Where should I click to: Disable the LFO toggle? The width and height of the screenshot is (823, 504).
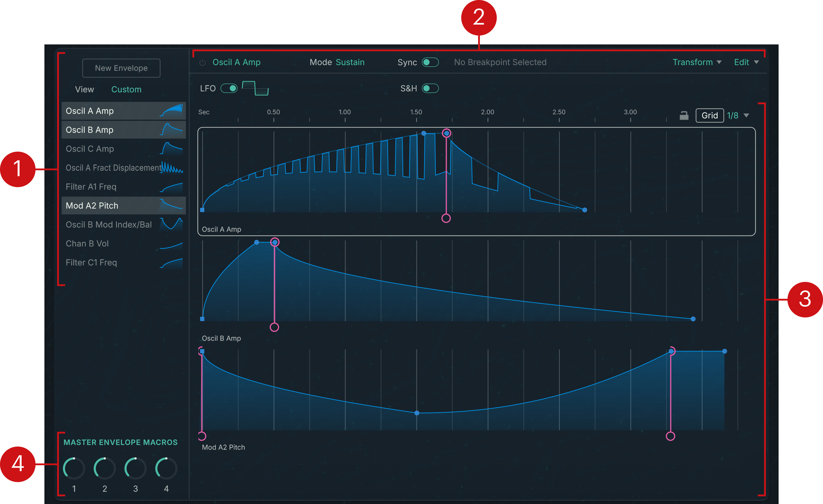pyautogui.click(x=229, y=89)
